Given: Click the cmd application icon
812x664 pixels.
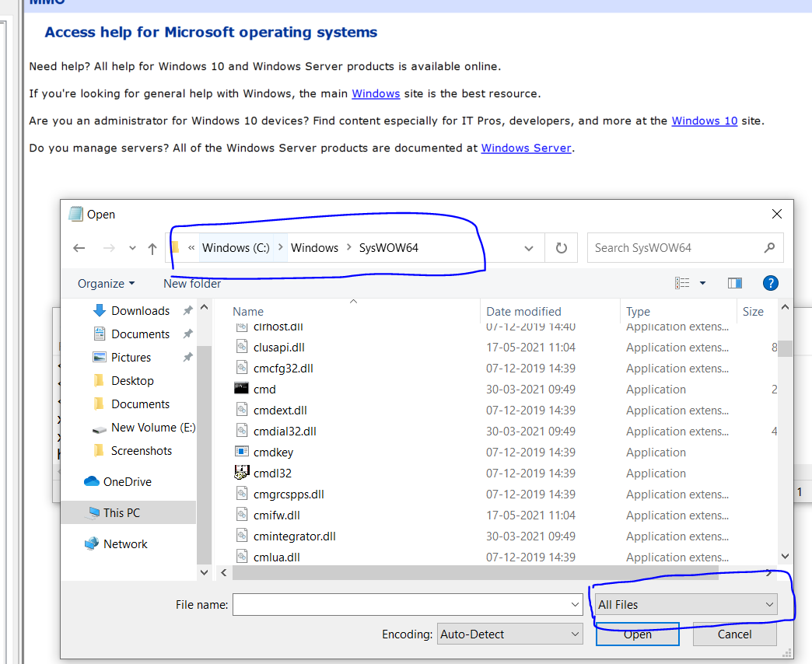Looking at the screenshot, I should click(x=241, y=389).
